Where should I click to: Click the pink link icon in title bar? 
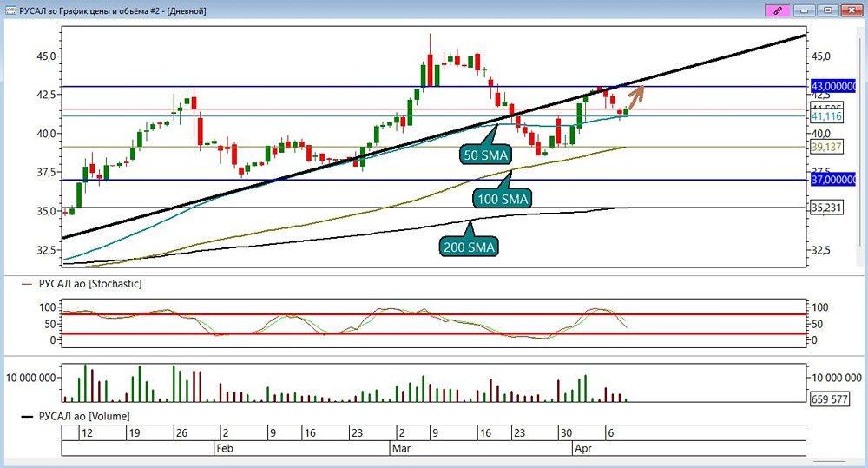tap(777, 10)
